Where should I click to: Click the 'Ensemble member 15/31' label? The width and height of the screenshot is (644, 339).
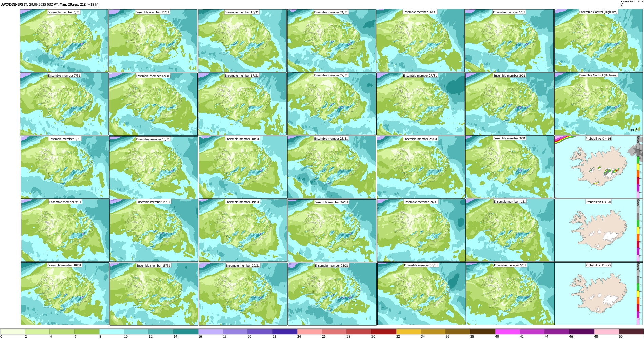point(154,266)
